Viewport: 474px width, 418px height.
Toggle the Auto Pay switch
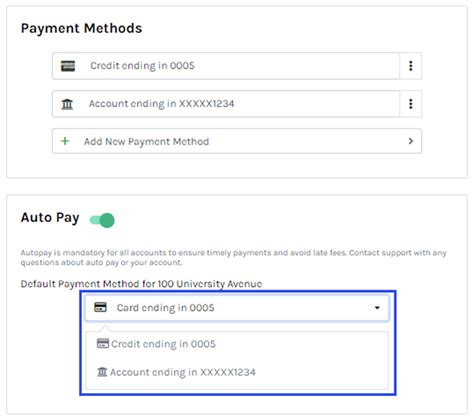102,221
